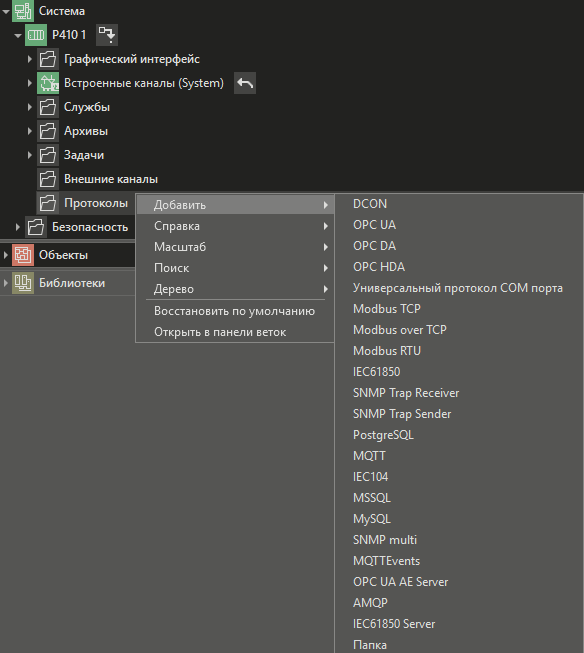Click the Встроенные каналы green channel icon

(48, 83)
